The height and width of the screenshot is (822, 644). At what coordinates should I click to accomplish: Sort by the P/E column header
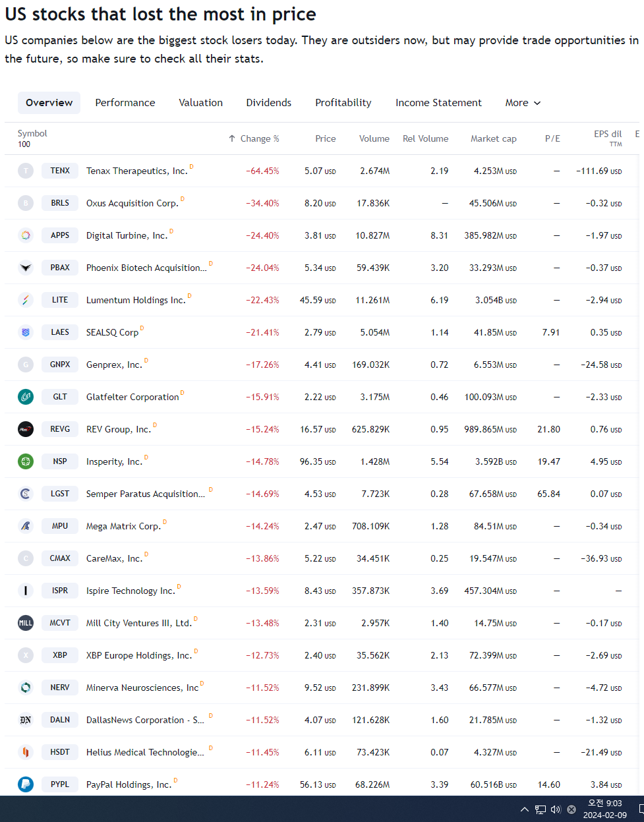coord(552,138)
